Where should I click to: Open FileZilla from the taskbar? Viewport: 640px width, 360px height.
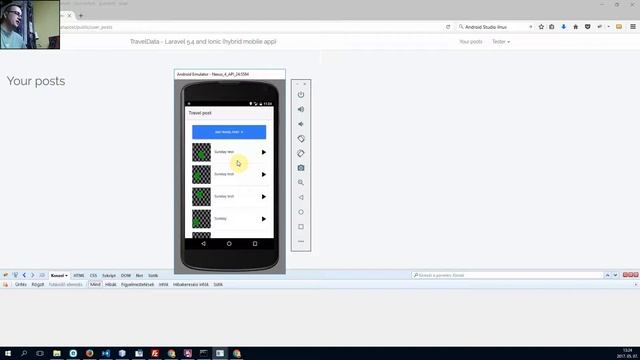pyautogui.click(x=155, y=353)
